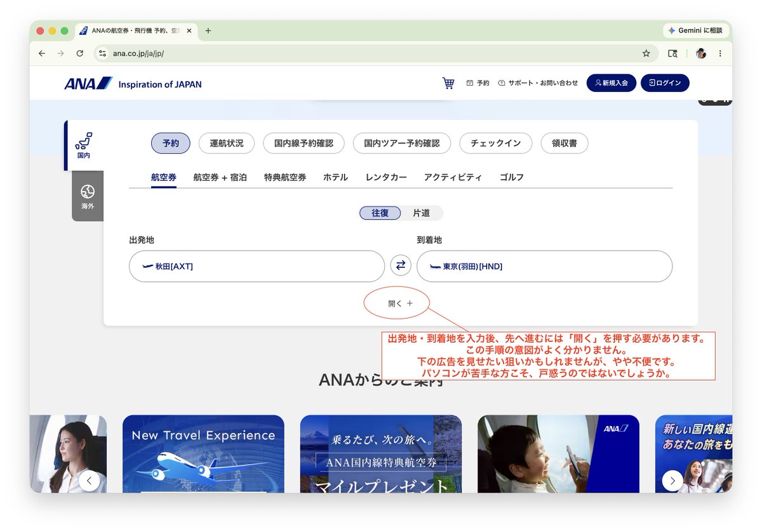Open the shopping cart icon

[x=448, y=83]
